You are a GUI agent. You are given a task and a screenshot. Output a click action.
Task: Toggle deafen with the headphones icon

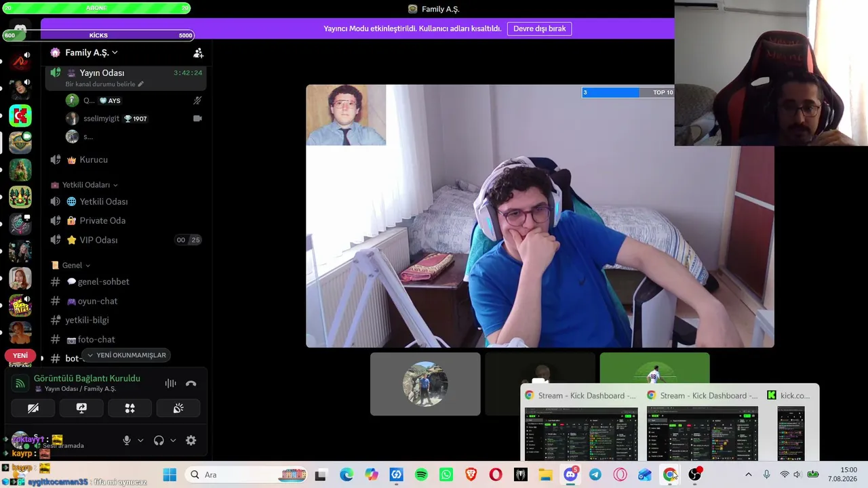(x=159, y=441)
